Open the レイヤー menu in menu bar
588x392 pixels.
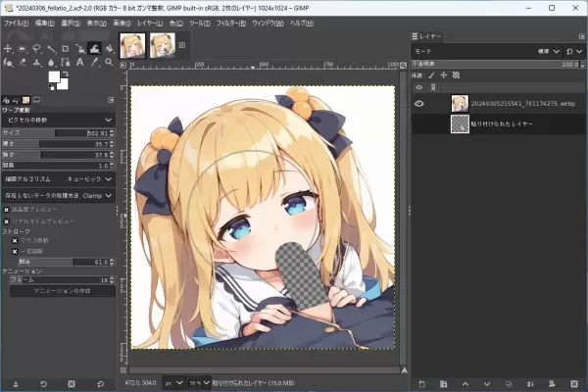tap(150, 24)
